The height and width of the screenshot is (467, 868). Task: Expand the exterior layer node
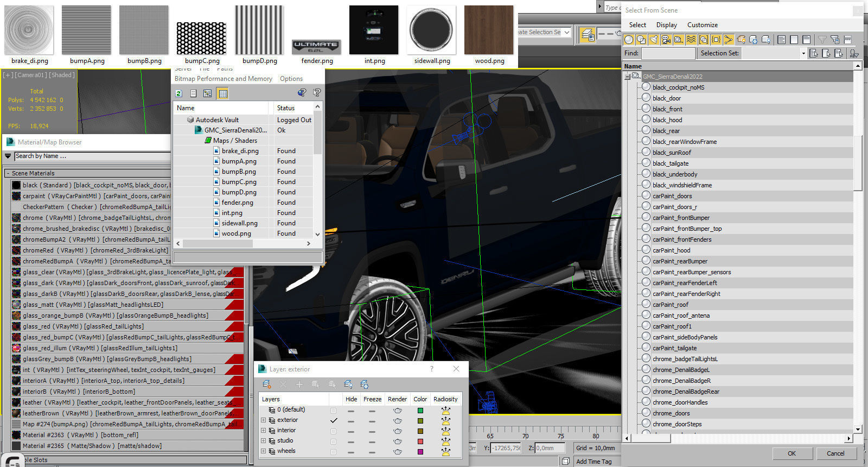[x=264, y=420]
